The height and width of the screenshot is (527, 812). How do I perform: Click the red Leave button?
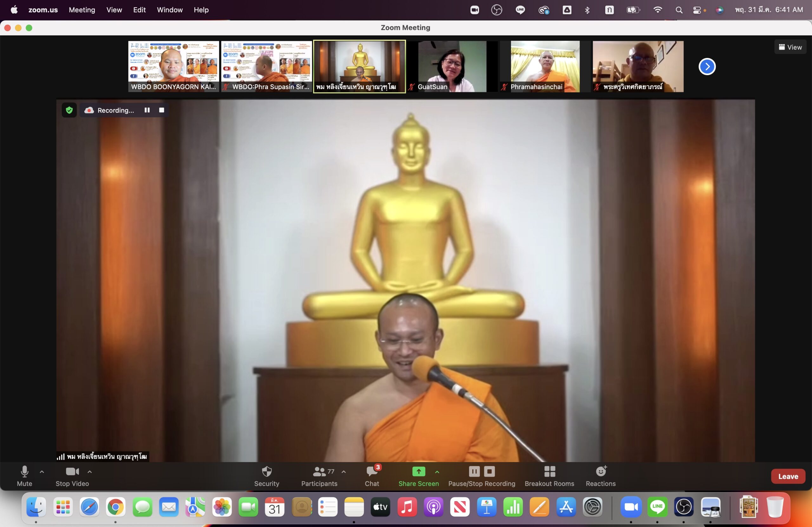[x=788, y=476]
